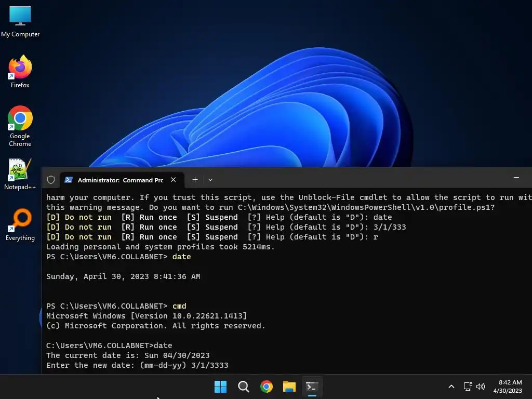Open network status tray icon
The image size is (532, 399).
tap(468, 387)
